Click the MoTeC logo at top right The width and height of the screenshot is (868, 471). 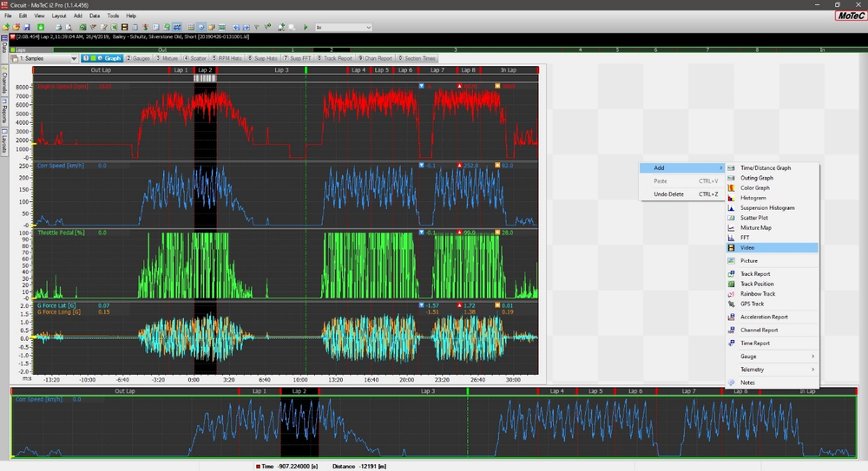851,16
